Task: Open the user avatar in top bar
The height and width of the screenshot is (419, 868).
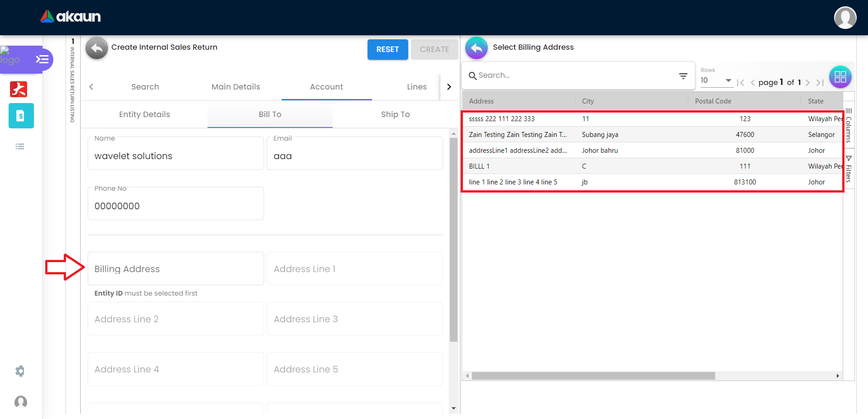Action: (x=844, y=18)
